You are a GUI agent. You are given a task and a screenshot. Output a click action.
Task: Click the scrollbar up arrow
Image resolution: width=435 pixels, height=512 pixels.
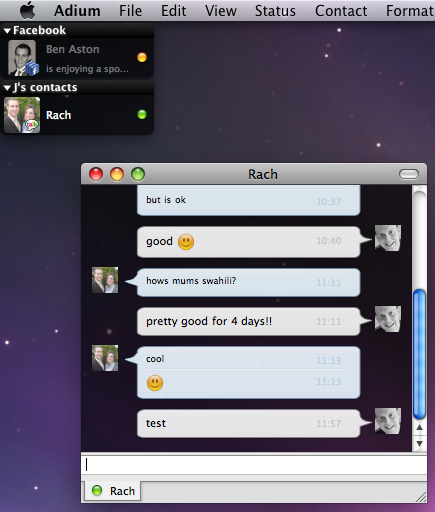click(x=419, y=427)
